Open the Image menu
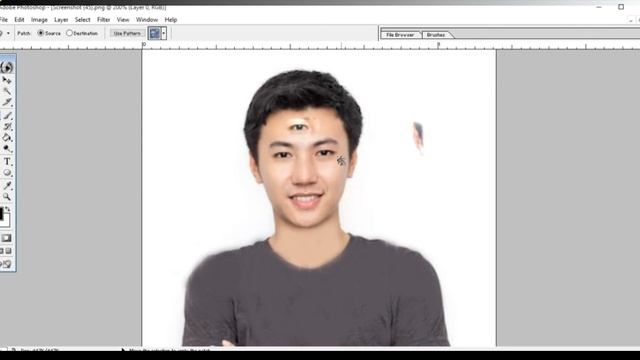Screen dimensions: 640x360 [x=39, y=20]
